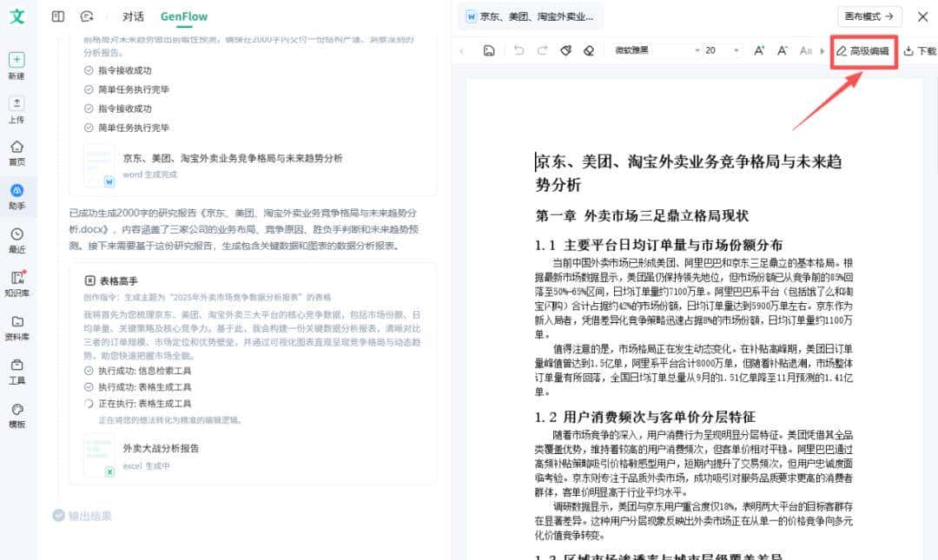
Task: Open the 助手 assistant sidebar icon
Action: (17, 191)
